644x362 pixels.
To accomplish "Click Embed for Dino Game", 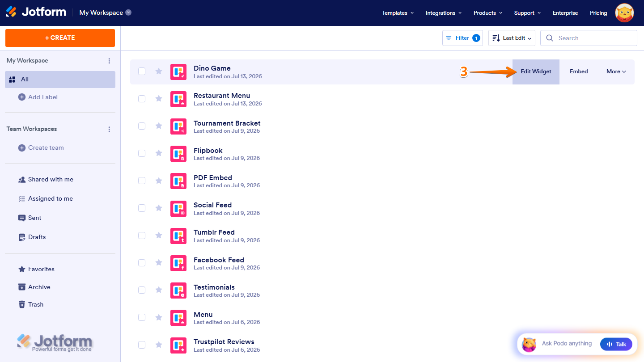I will pyautogui.click(x=579, y=72).
